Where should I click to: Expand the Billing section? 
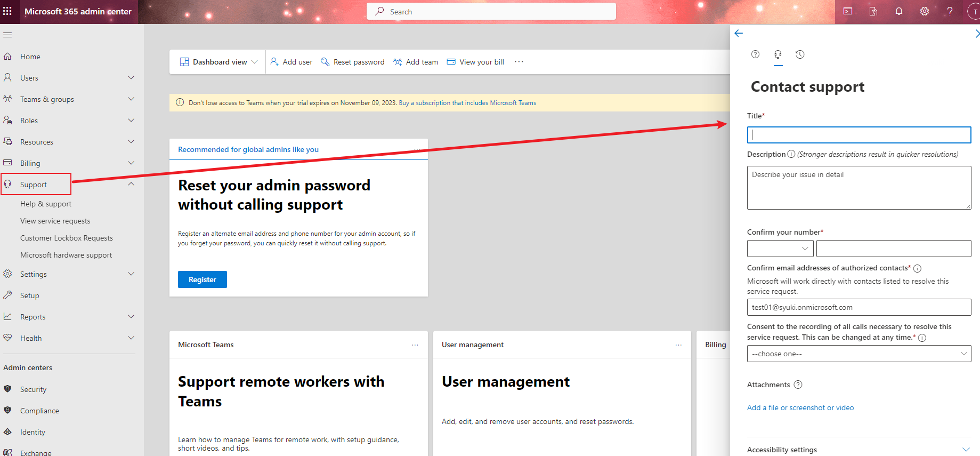pos(131,163)
